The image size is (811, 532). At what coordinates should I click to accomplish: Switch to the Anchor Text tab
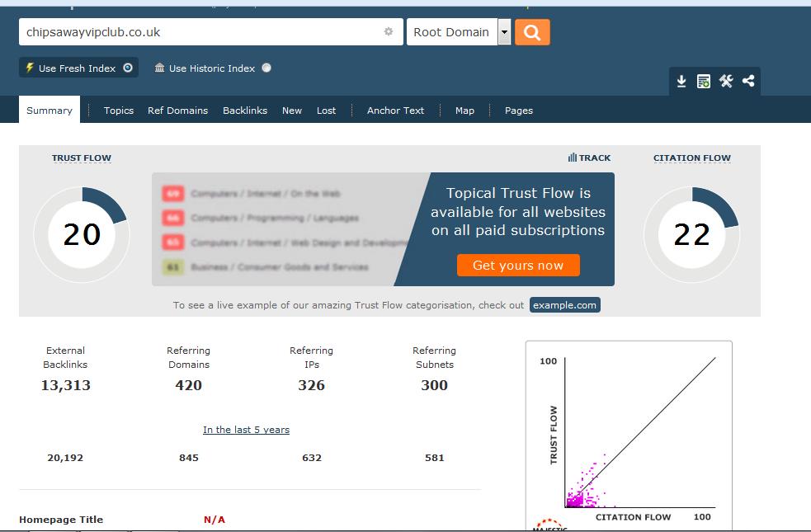(395, 111)
